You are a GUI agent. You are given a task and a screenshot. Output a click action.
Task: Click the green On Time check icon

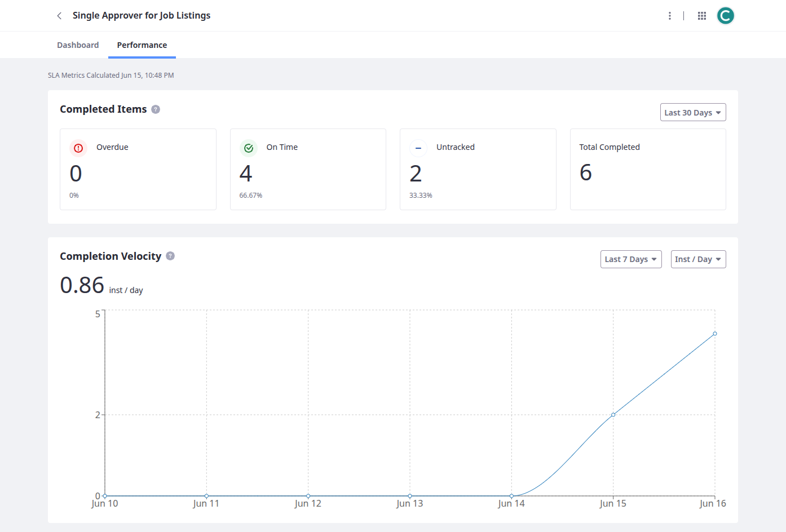point(249,148)
